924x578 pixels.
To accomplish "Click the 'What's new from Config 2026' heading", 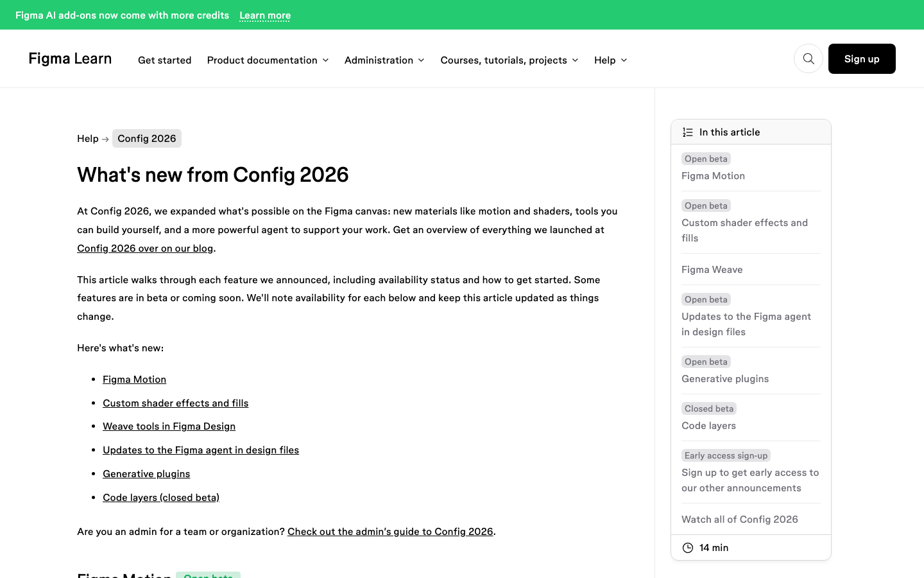I will pos(212,175).
